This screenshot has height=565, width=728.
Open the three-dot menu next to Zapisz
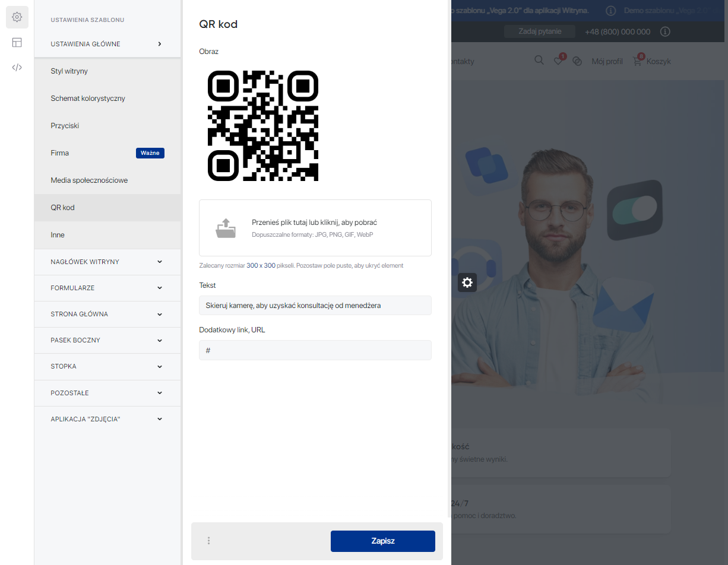point(208,541)
